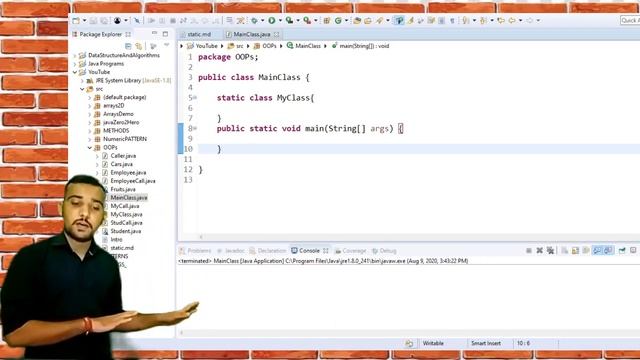
Task: Click the Terminate stop icon in the main toolbar
Action: 173,20
